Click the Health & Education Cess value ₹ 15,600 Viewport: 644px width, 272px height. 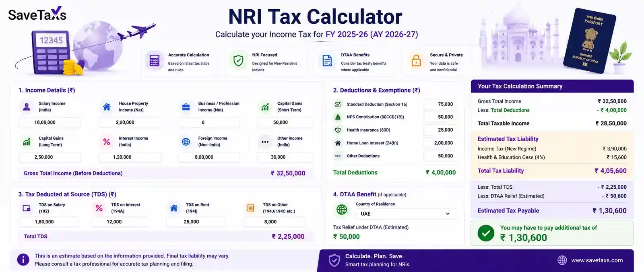coord(617,157)
